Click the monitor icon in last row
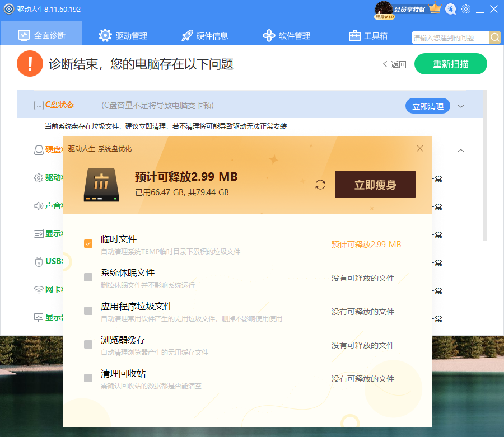This screenshot has height=437, width=504. [x=39, y=318]
